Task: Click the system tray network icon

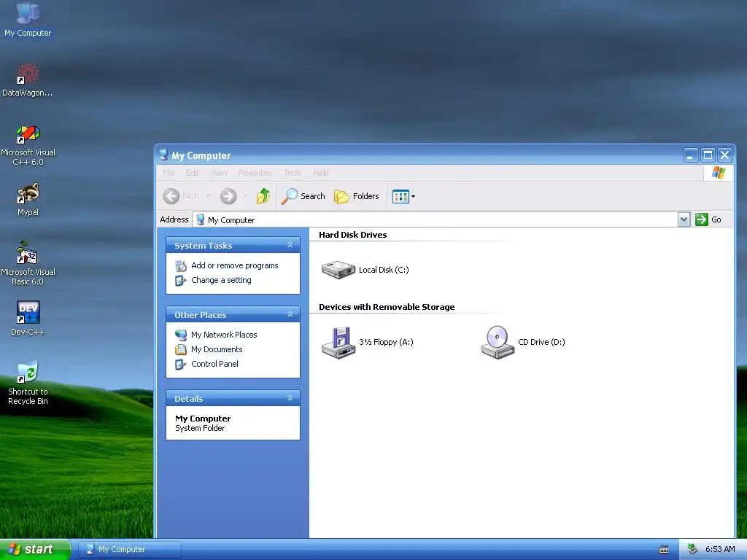Action: point(693,550)
